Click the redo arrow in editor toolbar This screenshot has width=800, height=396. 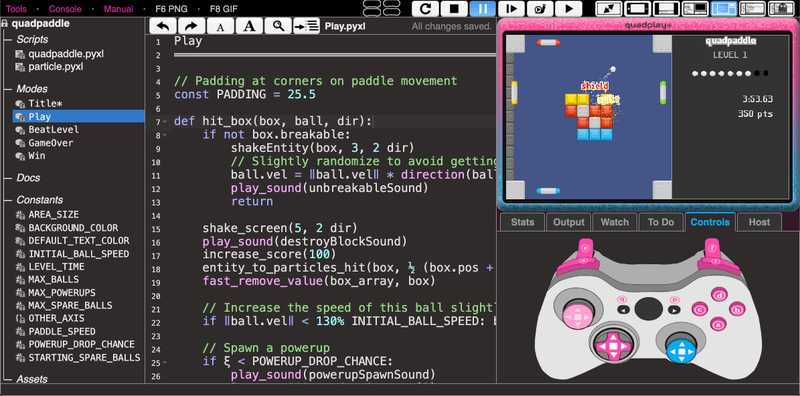click(191, 27)
